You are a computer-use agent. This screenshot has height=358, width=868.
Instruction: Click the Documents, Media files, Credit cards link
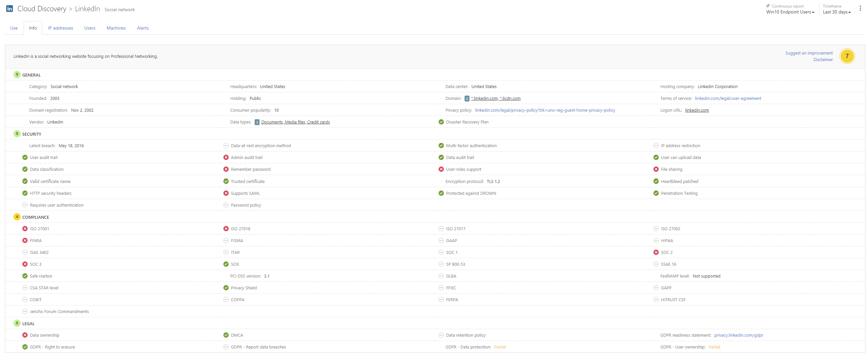[295, 122]
